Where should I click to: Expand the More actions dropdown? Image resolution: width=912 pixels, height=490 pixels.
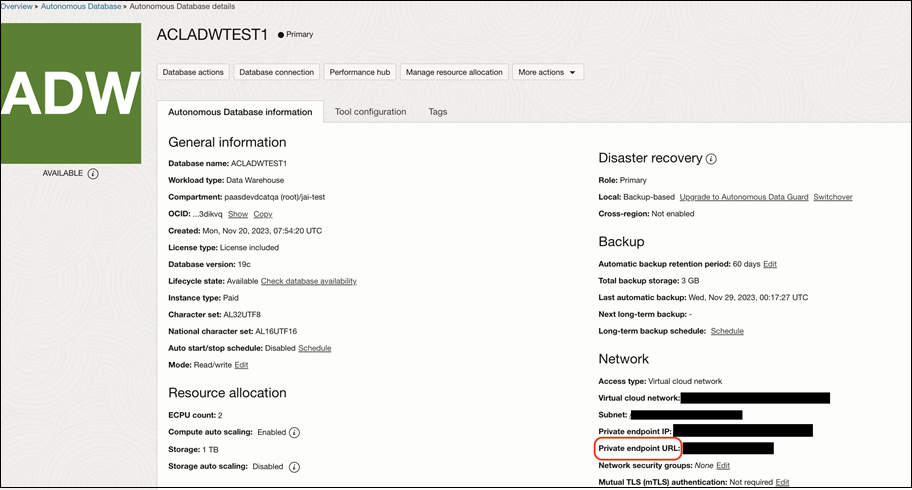[x=547, y=72]
